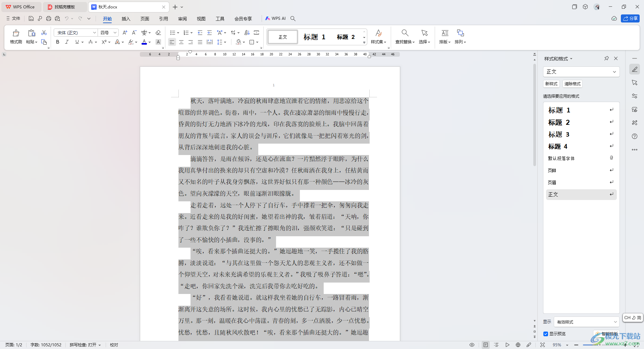Open Find and Replace (查找替换) magnifier
Image resolution: width=644 pixels, height=349 pixels.
point(405,33)
